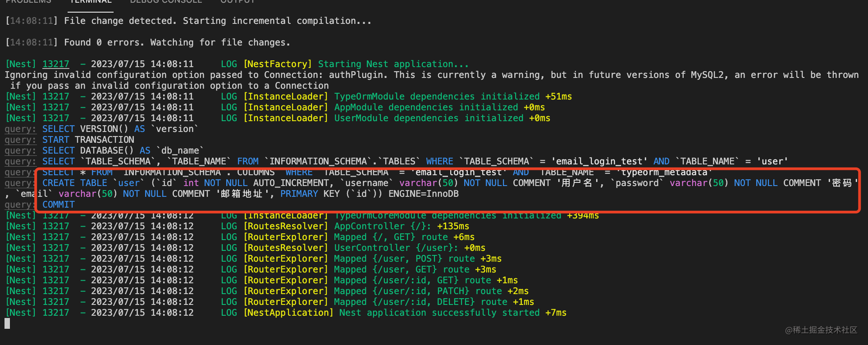Open the DEBUG CONSOLE tab
The width and height of the screenshot is (868, 345).
[166, 2]
